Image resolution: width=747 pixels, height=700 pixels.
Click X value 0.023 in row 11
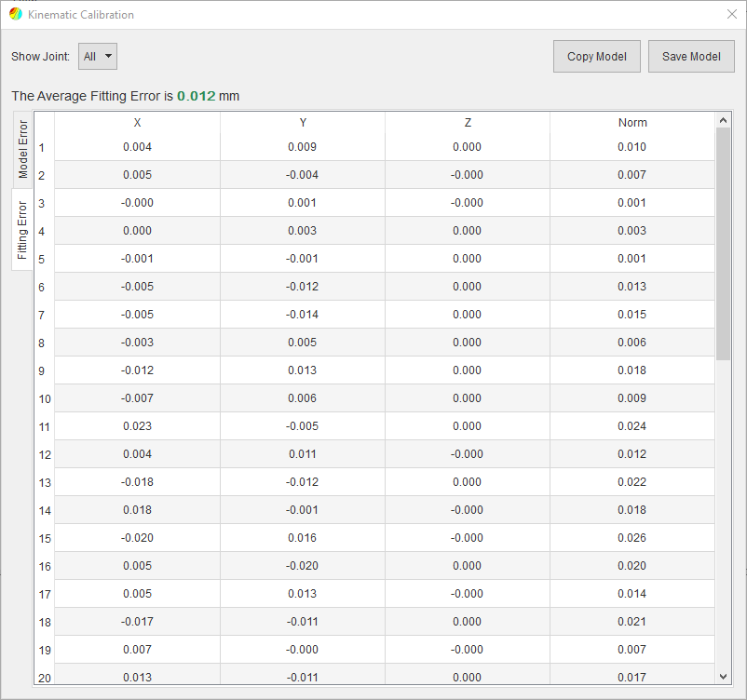pos(137,426)
